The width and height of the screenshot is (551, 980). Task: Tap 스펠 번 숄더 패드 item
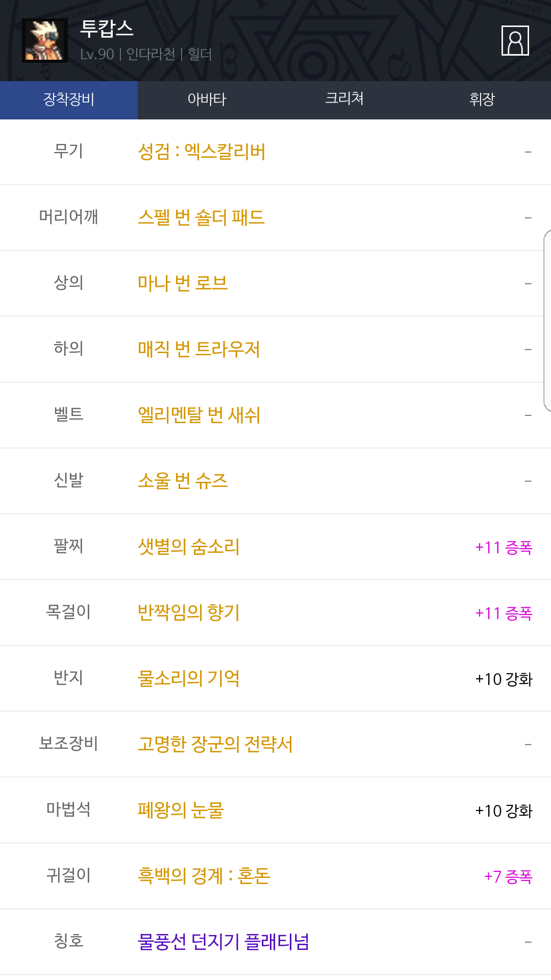201,217
